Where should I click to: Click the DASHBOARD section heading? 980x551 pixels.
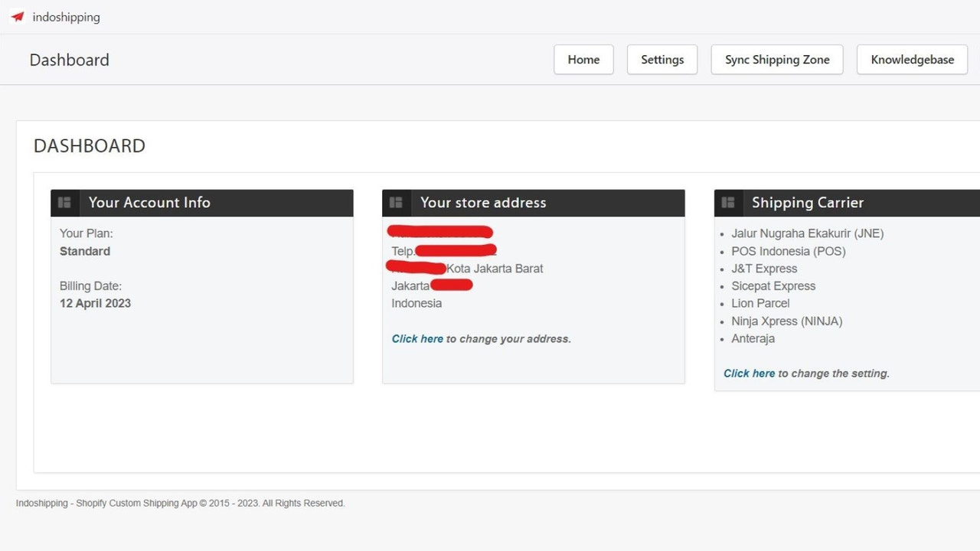pyautogui.click(x=89, y=145)
